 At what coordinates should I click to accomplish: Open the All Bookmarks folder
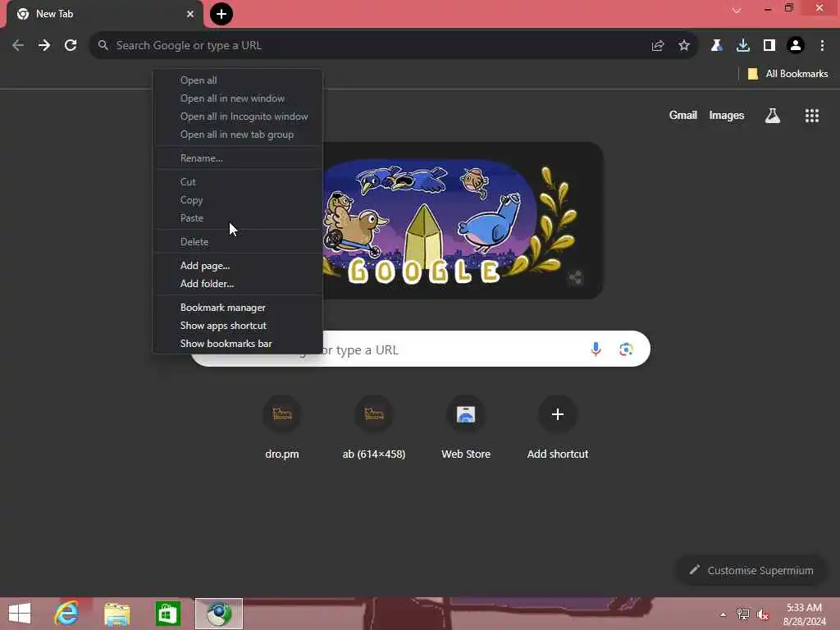(x=788, y=74)
